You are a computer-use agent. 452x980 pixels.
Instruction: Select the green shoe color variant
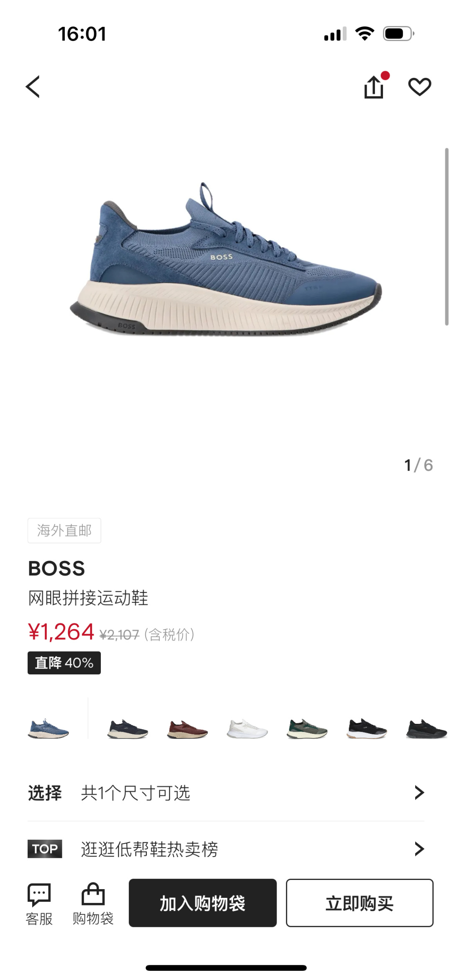307,729
